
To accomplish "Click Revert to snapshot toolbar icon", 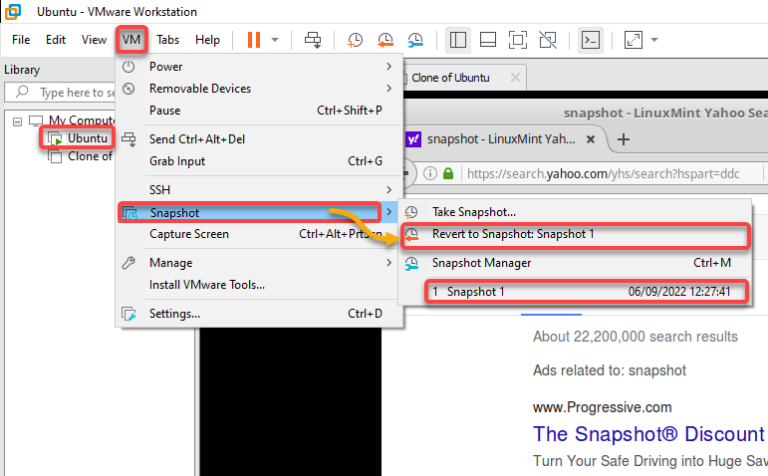I will tap(385, 40).
